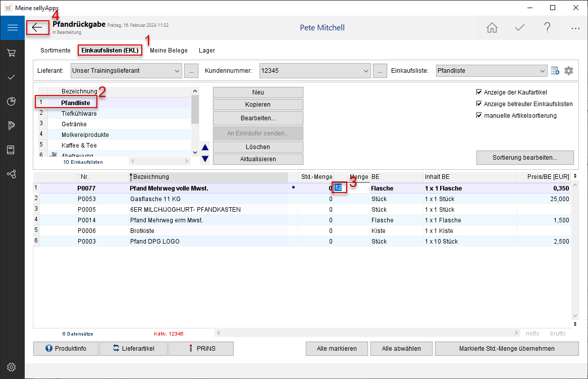Click the question mark help icon
The height and width of the screenshot is (379, 588).
(547, 28)
